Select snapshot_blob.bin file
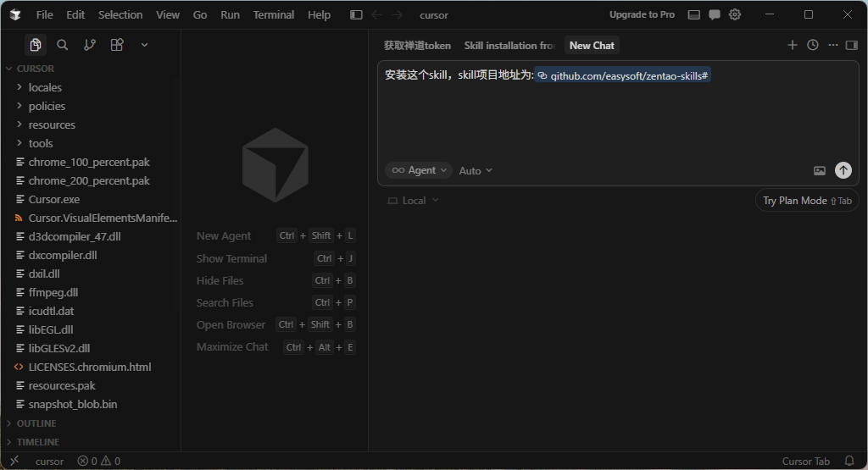 click(90, 404)
